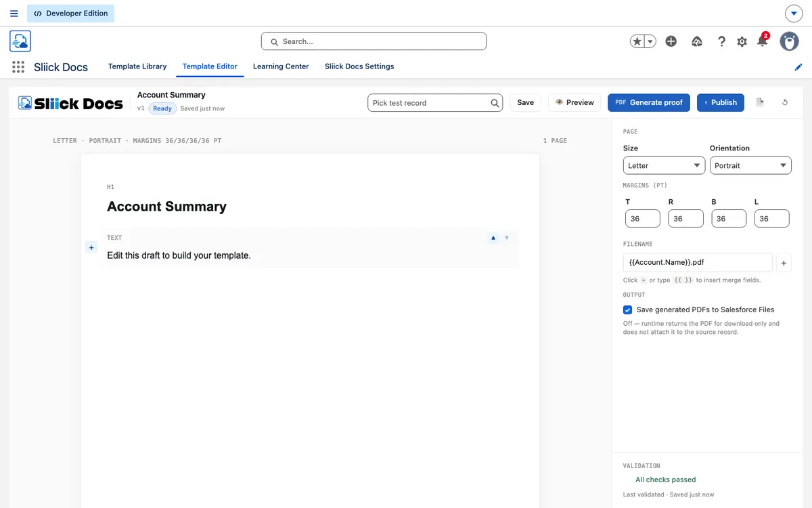
Task: Open the page Size dropdown
Action: (x=664, y=165)
